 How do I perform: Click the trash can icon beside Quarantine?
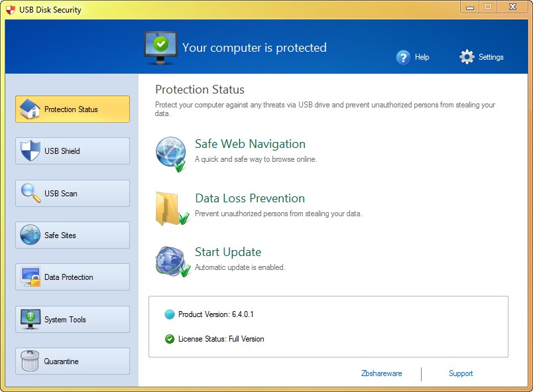[x=30, y=361]
